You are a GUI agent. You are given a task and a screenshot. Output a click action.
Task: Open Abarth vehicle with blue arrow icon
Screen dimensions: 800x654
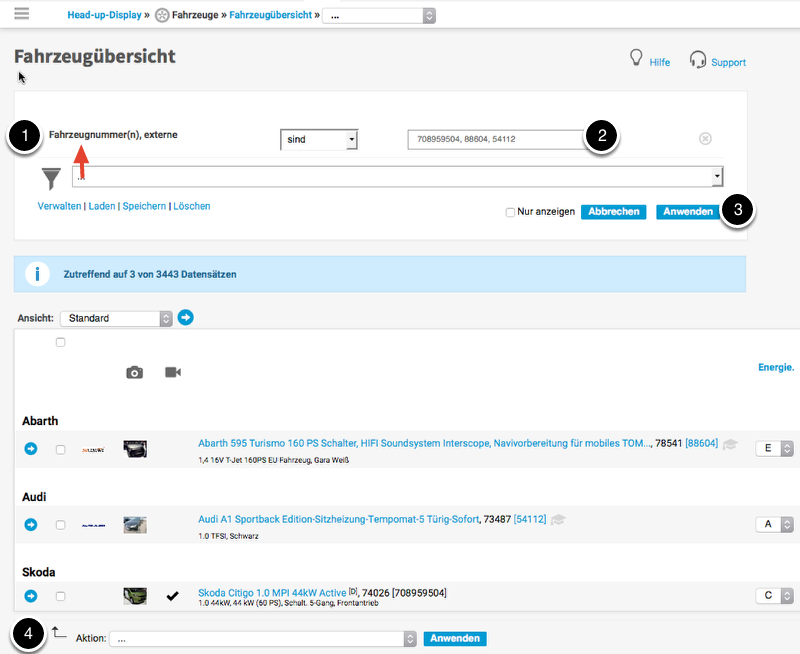coord(30,449)
